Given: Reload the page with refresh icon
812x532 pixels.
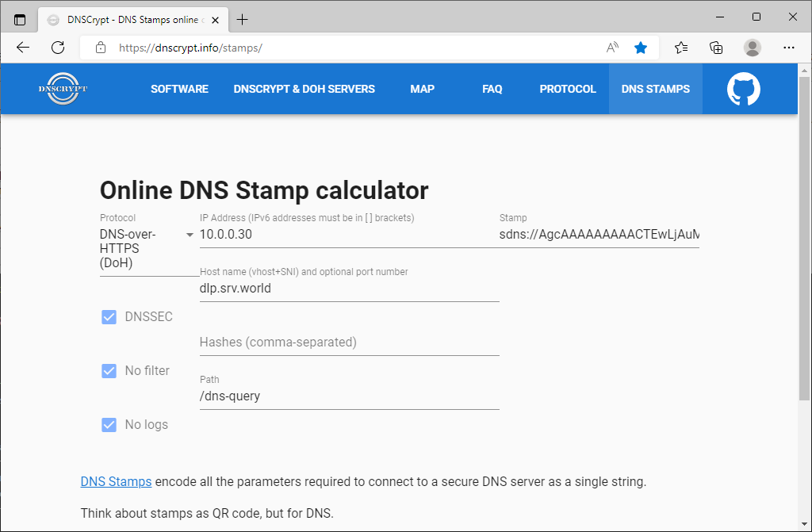Looking at the screenshot, I should pyautogui.click(x=58, y=48).
